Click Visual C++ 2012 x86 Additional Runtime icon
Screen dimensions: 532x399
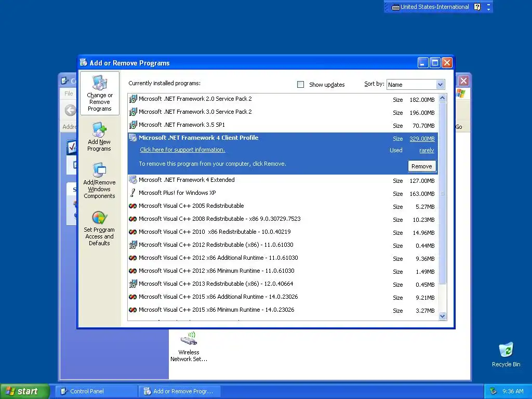133,258
